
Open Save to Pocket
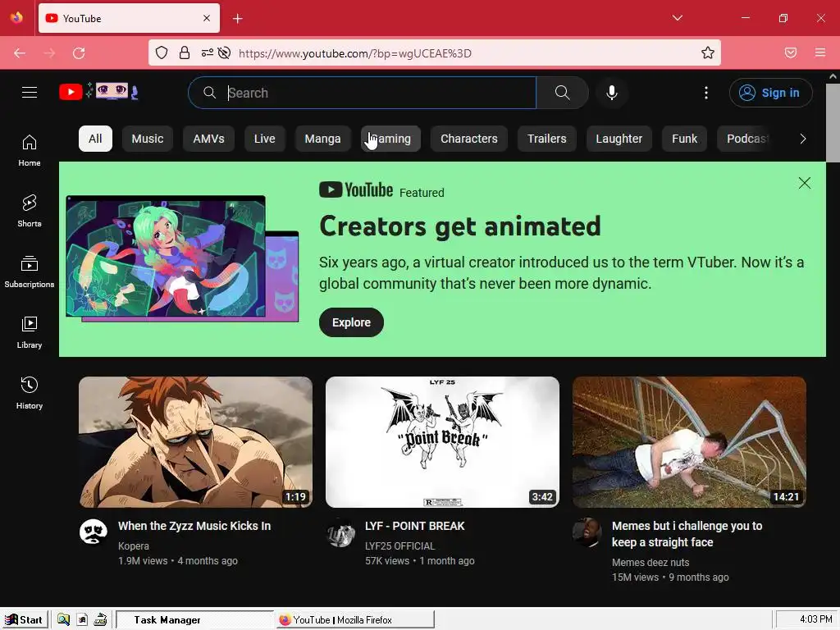(791, 52)
